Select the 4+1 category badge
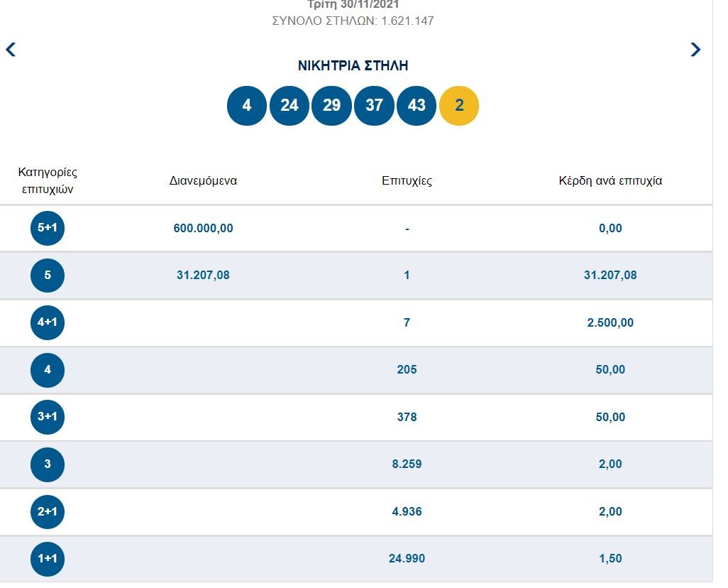Image resolution: width=728 pixels, height=588 pixels. tap(48, 323)
